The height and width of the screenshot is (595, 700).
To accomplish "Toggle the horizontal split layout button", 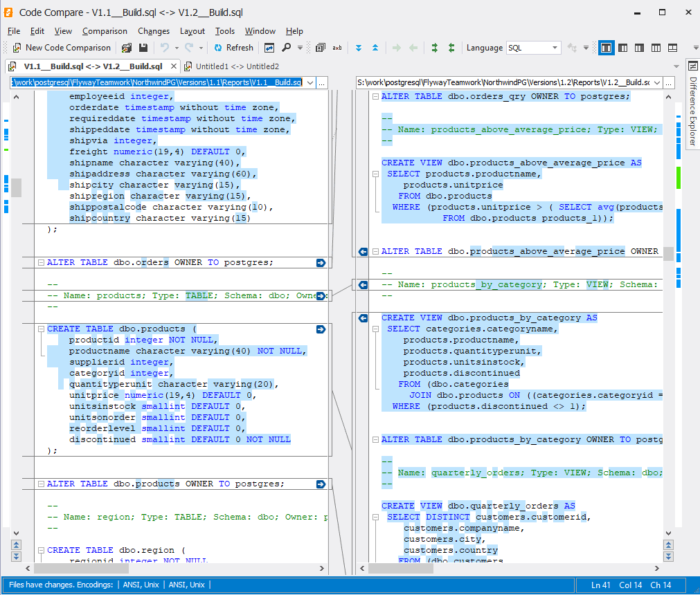I will [x=673, y=48].
